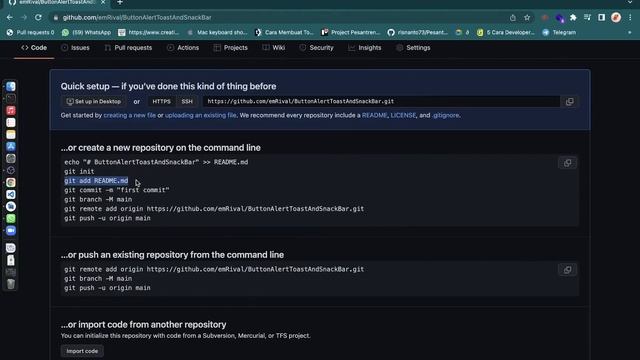Click the 'git commit -m "first commit"' line
This screenshot has height=360, width=640.
pyautogui.click(x=116, y=190)
